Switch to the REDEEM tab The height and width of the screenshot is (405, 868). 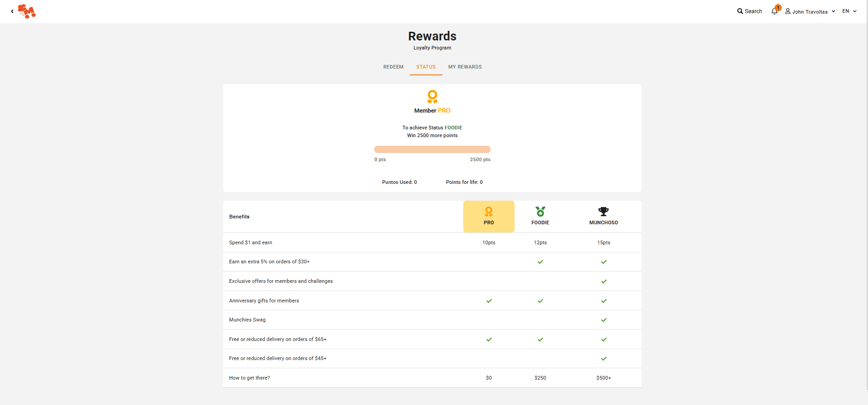[393, 67]
